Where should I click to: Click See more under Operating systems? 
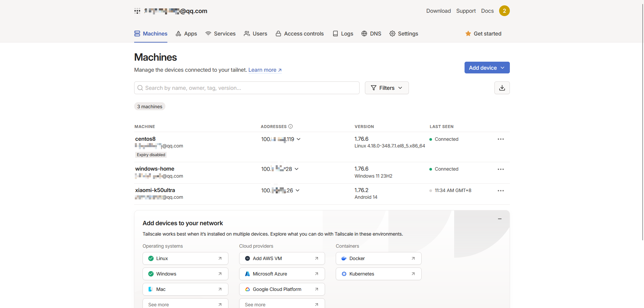(x=185, y=304)
